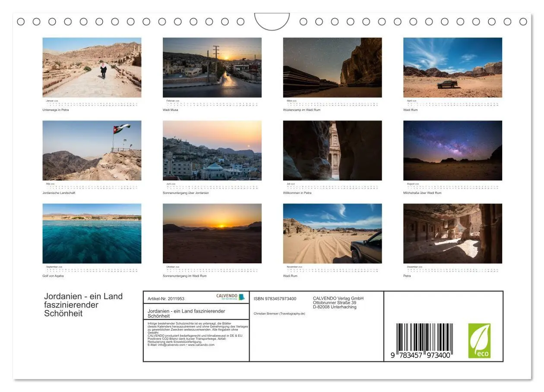544x392 pixels.
Task: Click 'Artikel-Nr. 2011953' in the info box
Action: [166, 299]
